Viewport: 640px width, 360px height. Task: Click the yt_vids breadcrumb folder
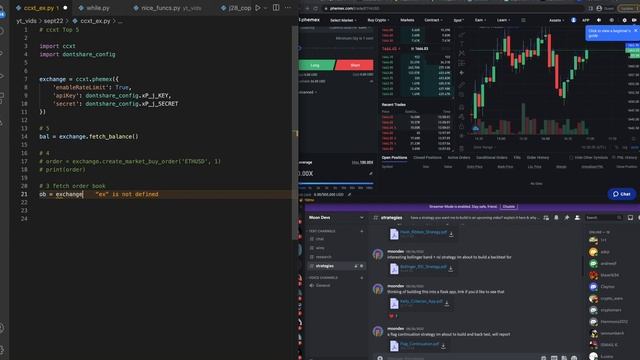26,21
